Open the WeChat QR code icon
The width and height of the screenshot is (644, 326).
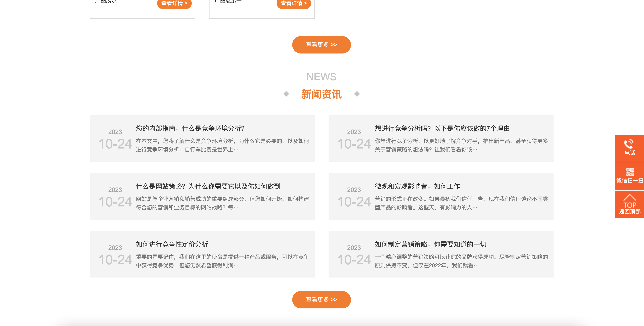(x=630, y=172)
